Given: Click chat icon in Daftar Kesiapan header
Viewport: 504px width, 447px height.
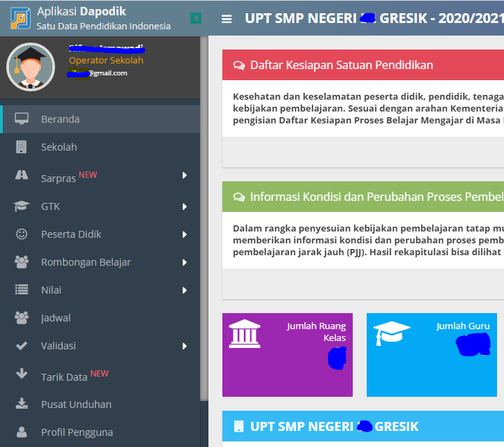Looking at the screenshot, I should coord(239,66).
